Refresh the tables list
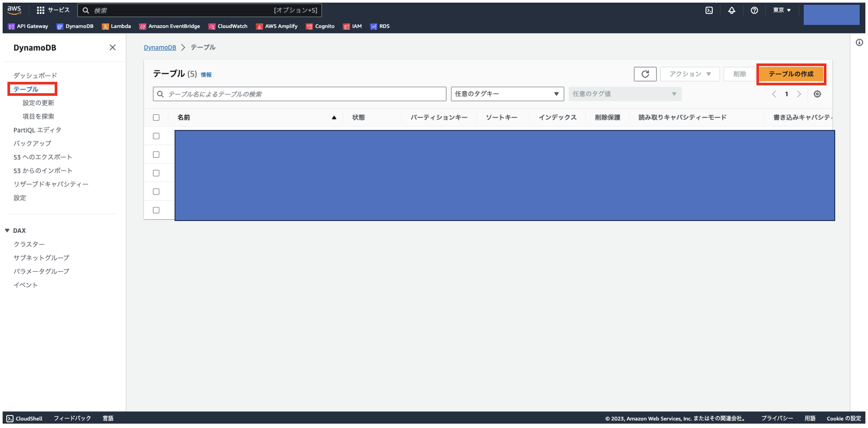868x428 pixels. (x=645, y=74)
